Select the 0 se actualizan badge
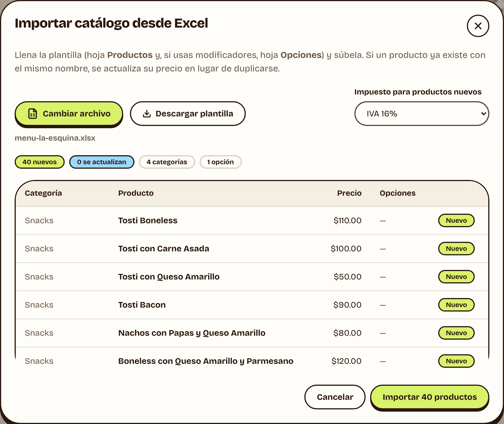The width and height of the screenshot is (504, 424). click(x=102, y=162)
